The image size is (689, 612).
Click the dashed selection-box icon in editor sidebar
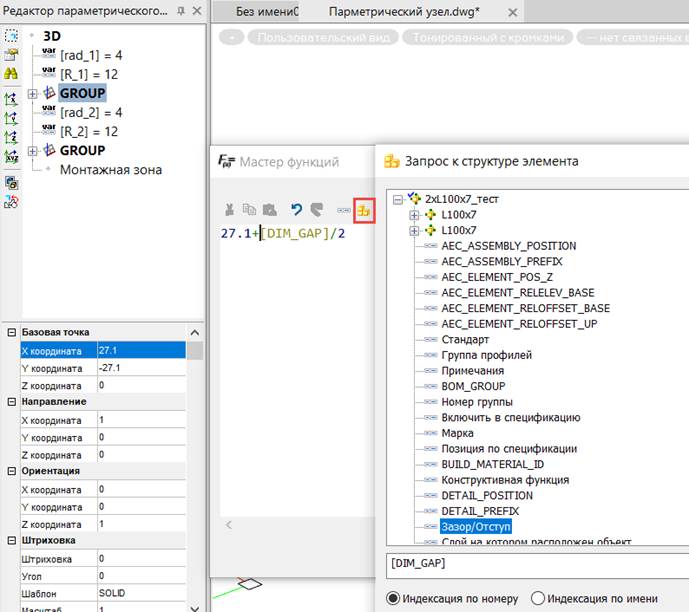click(11, 35)
